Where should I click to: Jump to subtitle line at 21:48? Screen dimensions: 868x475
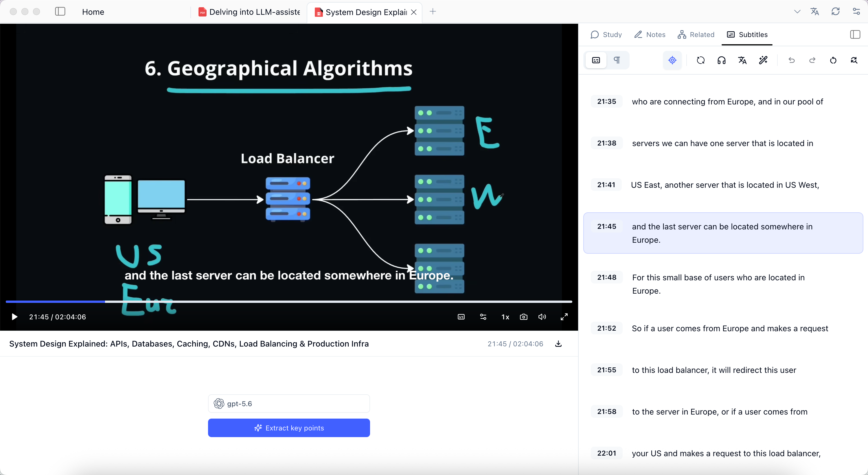[x=606, y=277]
